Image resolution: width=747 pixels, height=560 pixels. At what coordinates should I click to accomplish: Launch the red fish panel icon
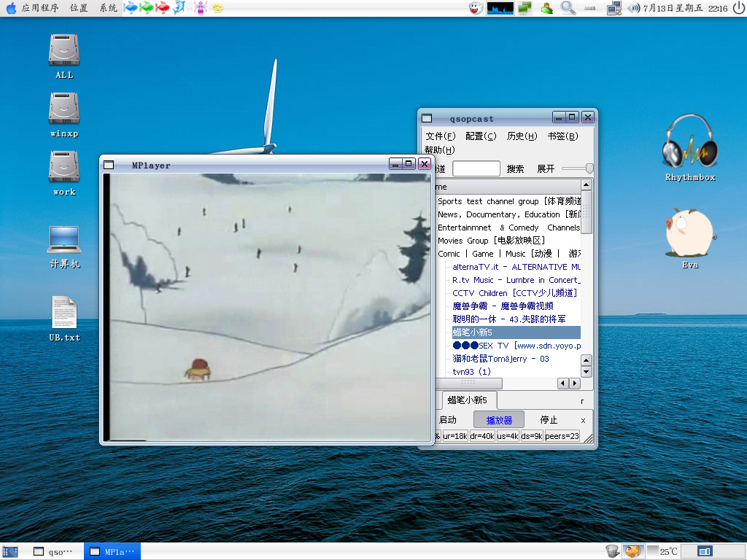pyautogui.click(x=163, y=7)
